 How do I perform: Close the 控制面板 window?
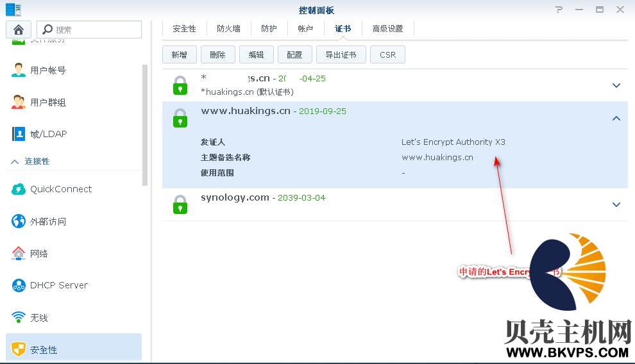coord(620,10)
